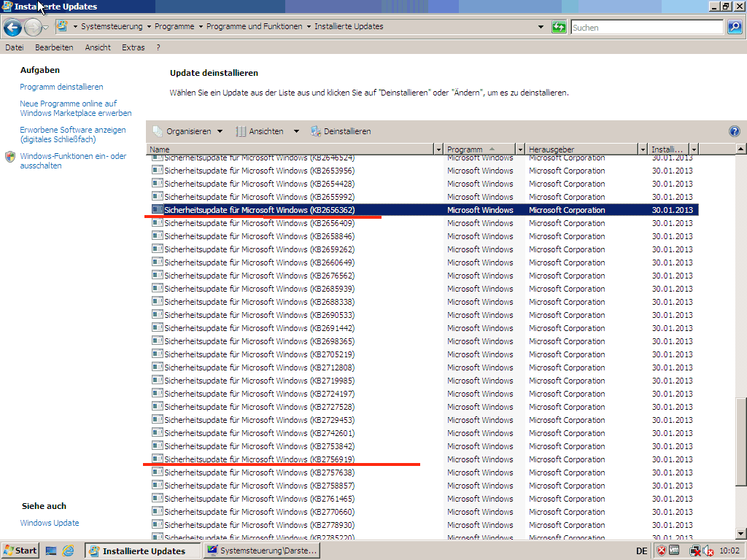The width and height of the screenshot is (747, 560).
Task: Open the Organisieren dropdown menu
Action: pyautogui.click(x=188, y=131)
